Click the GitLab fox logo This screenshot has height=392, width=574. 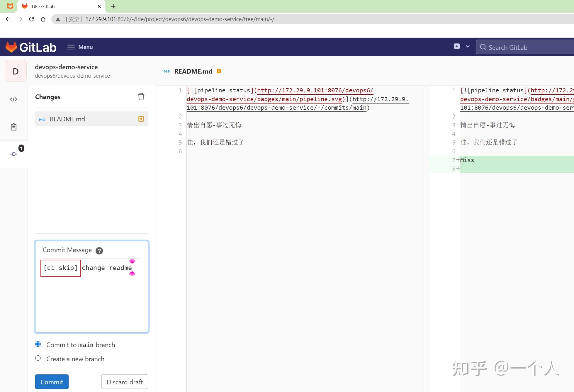(x=11, y=47)
